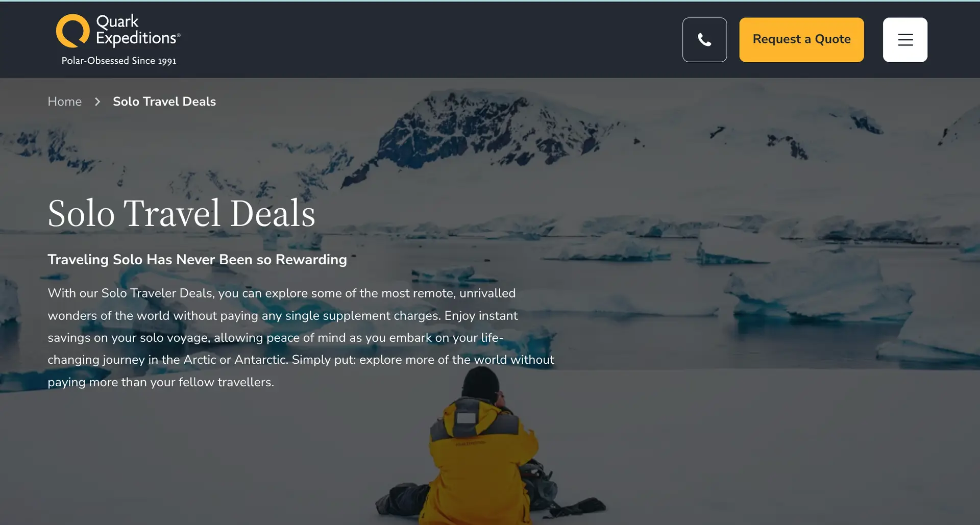Click the word Antarctic in the paragraph

(261, 360)
